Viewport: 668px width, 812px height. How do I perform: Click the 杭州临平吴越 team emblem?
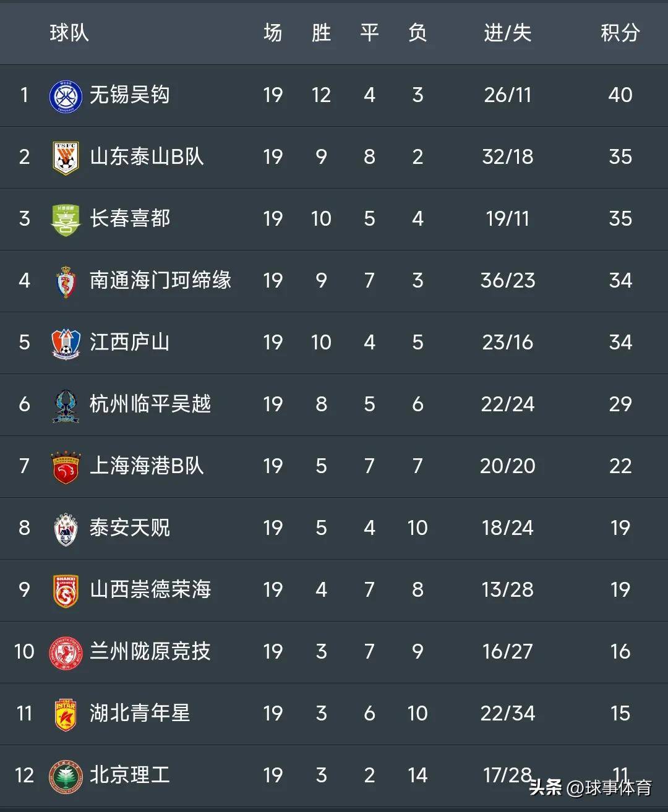(x=65, y=406)
